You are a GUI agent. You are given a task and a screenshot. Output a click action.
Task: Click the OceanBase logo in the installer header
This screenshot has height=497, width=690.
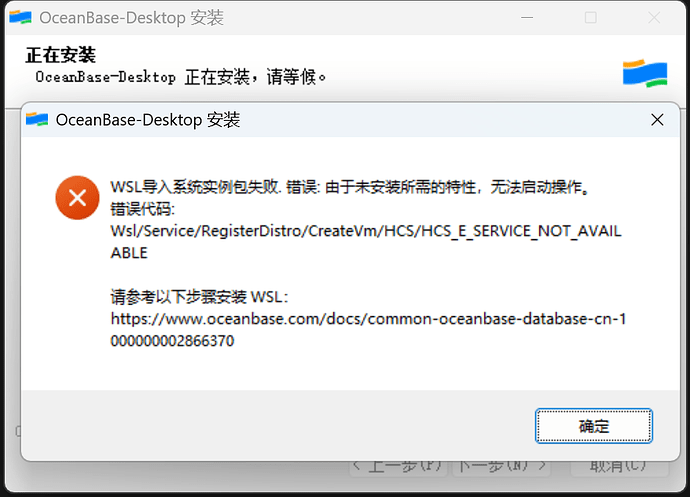tap(644, 73)
